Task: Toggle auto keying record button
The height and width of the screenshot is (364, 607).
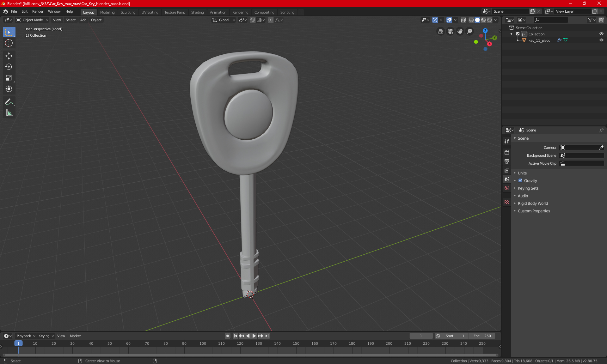Action: tap(228, 336)
